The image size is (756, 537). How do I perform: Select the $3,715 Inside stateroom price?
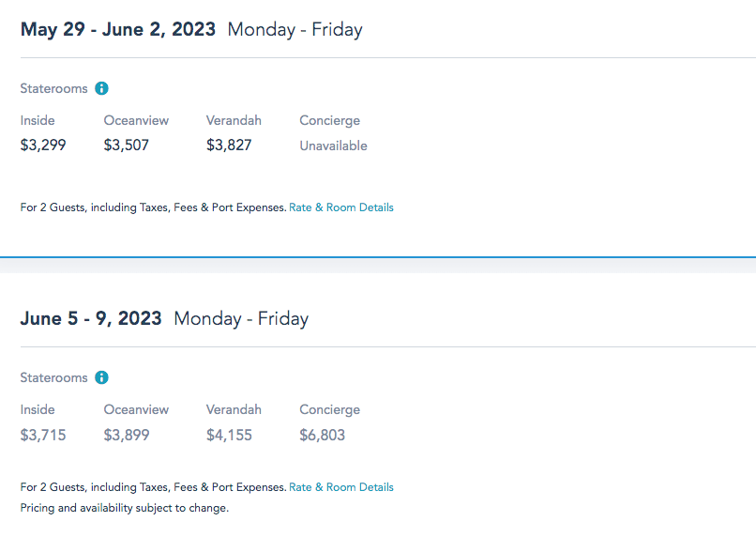43,435
